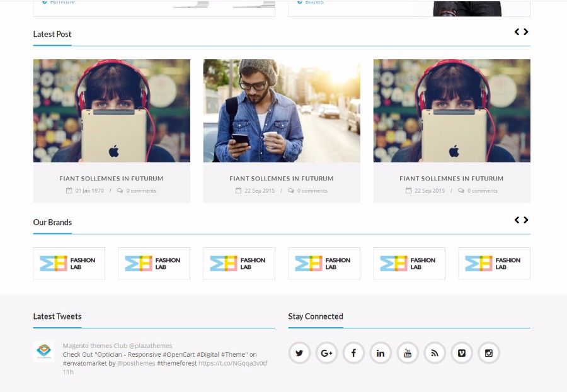
Task: Show next brands in Our Brands
Action: (x=526, y=220)
